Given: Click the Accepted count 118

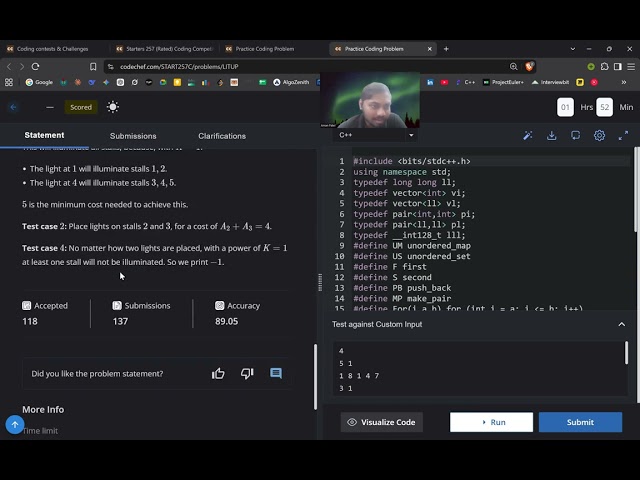Looking at the screenshot, I should [30, 322].
